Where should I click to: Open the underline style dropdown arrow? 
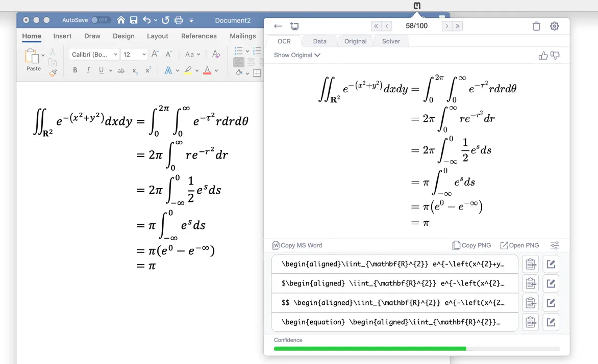pyautogui.click(x=111, y=70)
